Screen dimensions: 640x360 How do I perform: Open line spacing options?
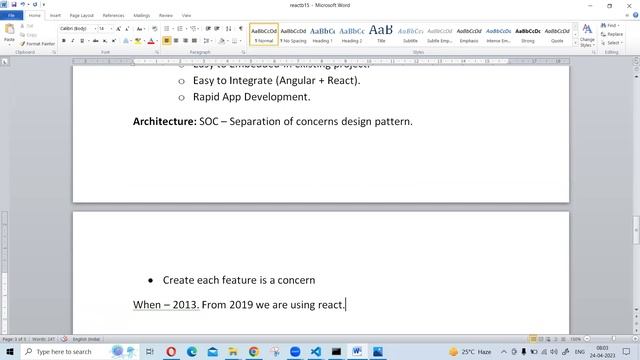tap(207, 41)
